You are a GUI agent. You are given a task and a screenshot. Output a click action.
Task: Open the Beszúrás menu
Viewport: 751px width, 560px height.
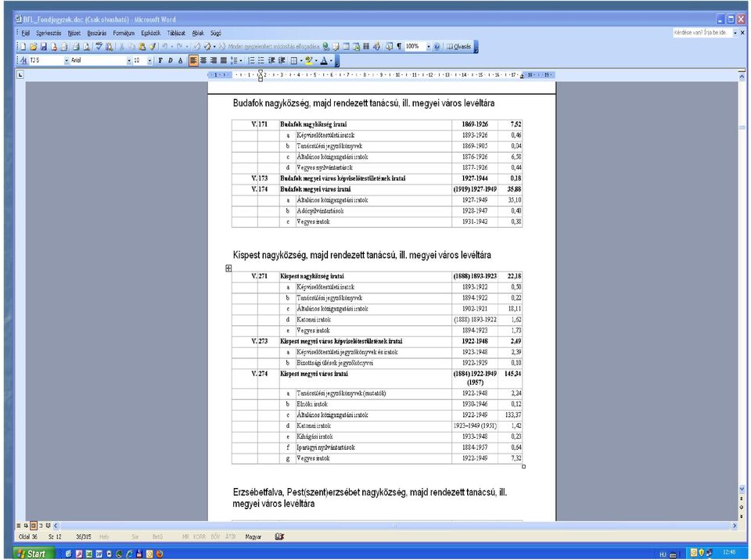(x=97, y=33)
